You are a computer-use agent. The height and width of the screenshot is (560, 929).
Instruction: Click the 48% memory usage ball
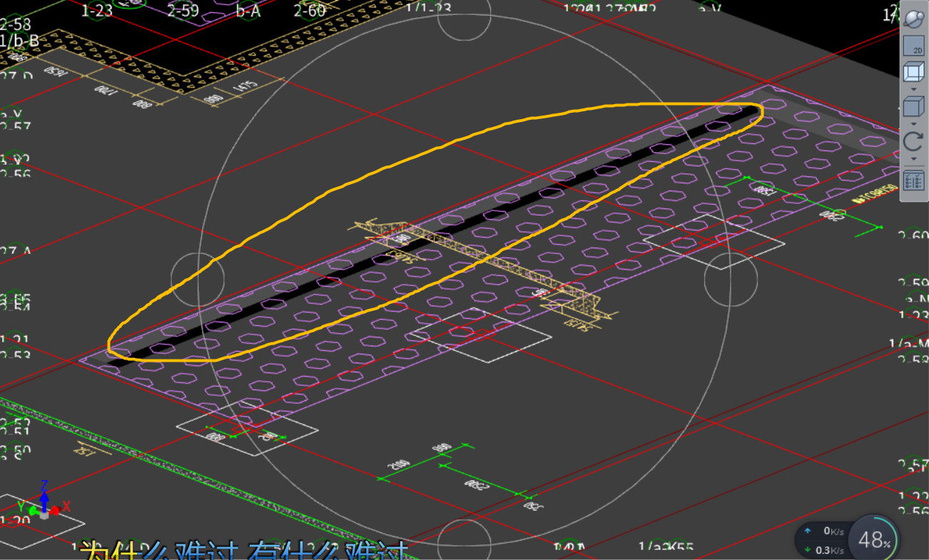pyautogui.click(x=874, y=540)
